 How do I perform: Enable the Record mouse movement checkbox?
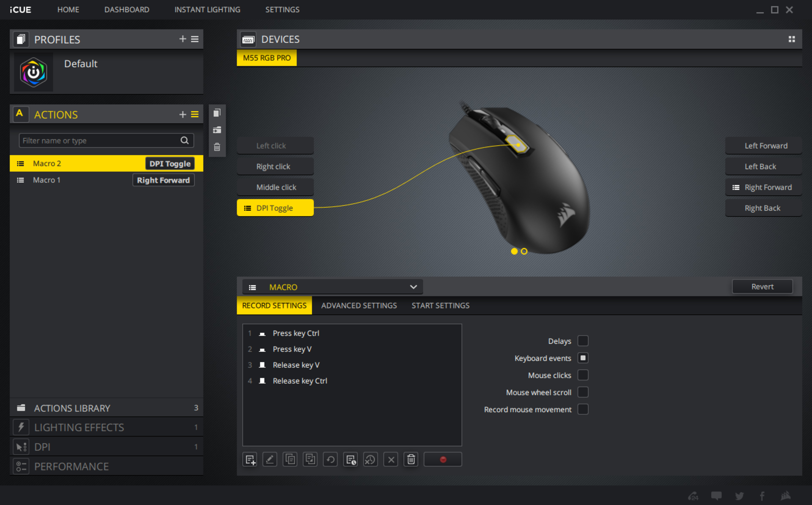[583, 409]
